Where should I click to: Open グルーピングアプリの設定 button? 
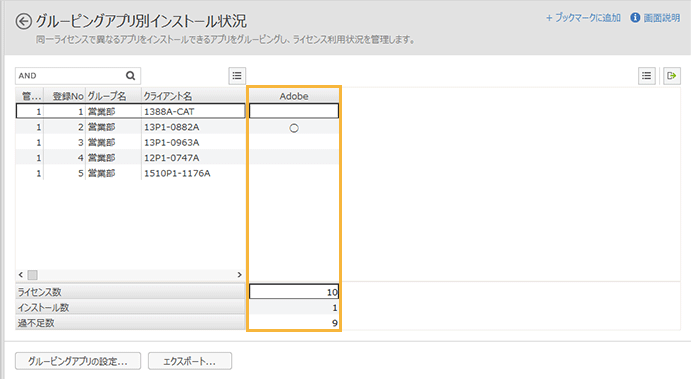(x=78, y=361)
